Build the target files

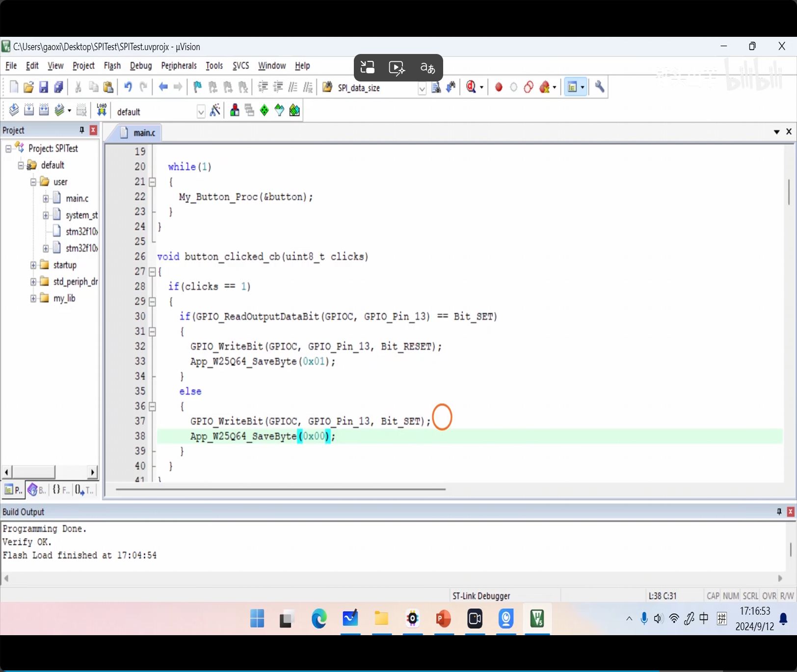tap(29, 110)
